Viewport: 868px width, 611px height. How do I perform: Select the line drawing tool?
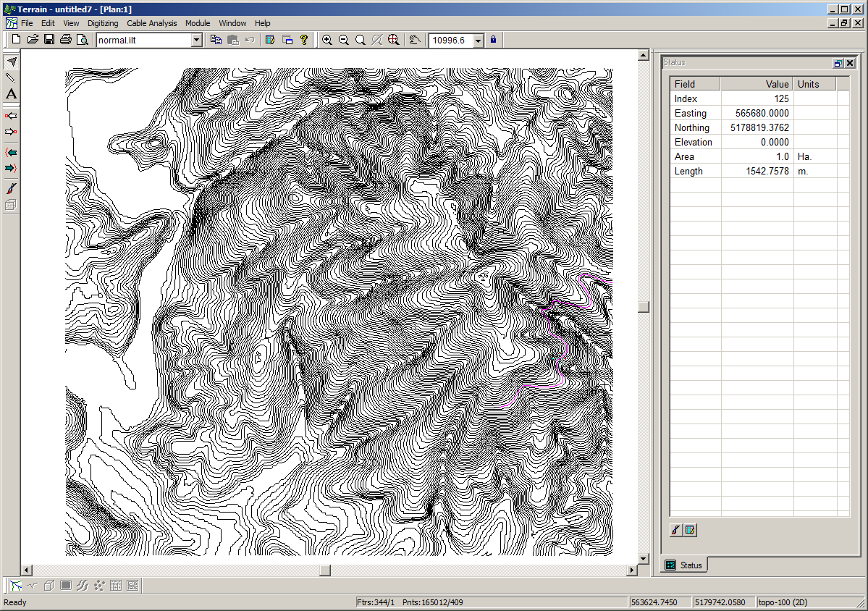(12, 77)
